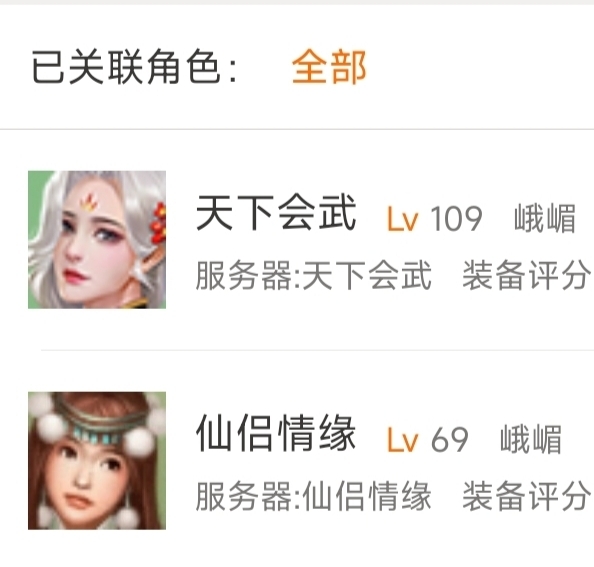The width and height of the screenshot is (594, 567).
Task: Click red flower ornament on first avatar
Action: (x=158, y=222)
